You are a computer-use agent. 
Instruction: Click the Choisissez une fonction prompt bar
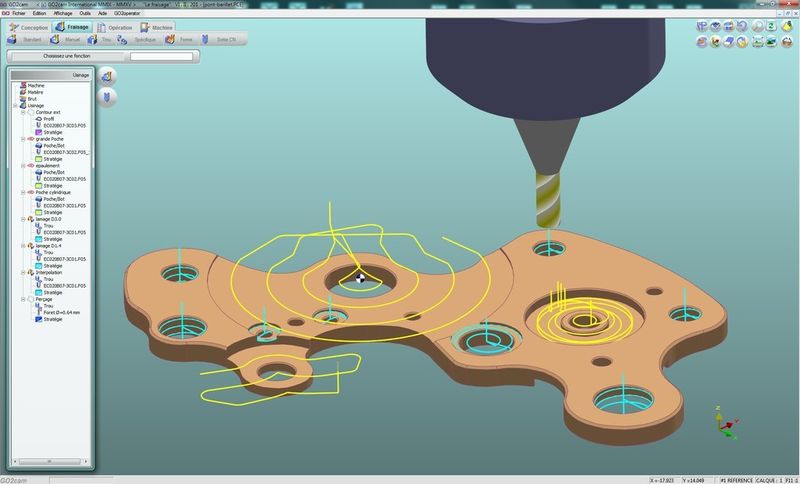[x=67, y=56]
